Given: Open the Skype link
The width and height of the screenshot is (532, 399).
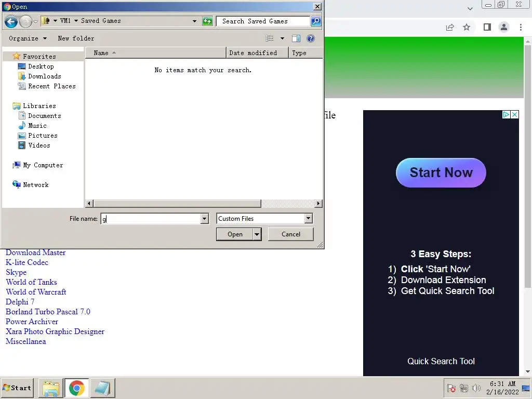Looking at the screenshot, I should [16, 272].
